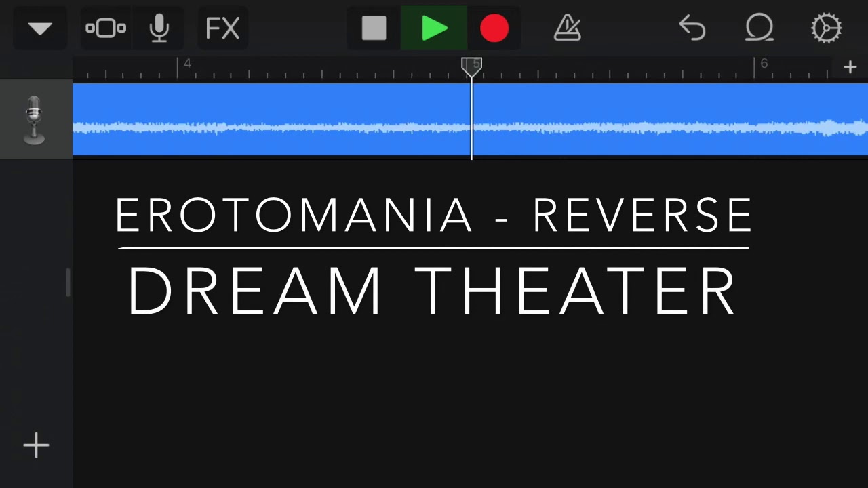Open the FX effects panel
868x488 pixels.
point(222,28)
